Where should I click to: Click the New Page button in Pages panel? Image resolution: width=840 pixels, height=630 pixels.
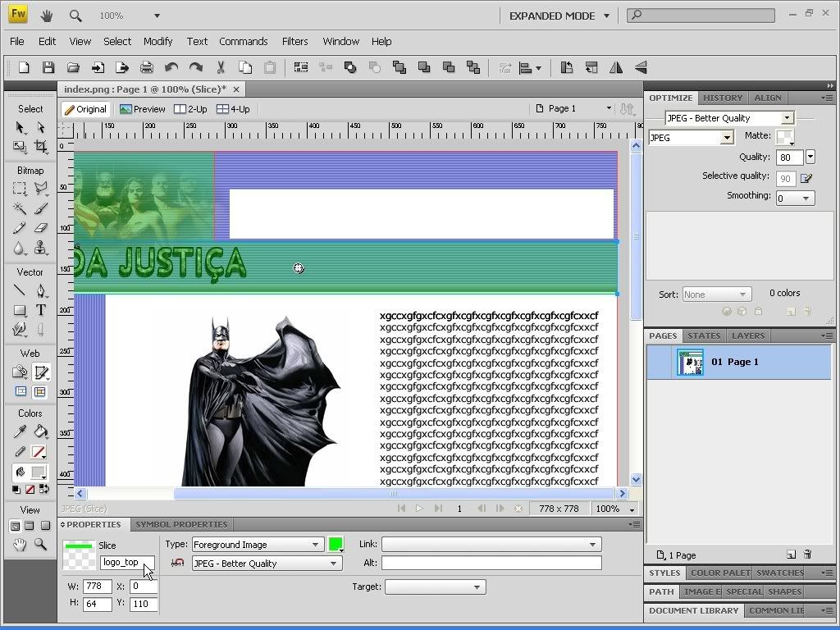[x=792, y=555]
